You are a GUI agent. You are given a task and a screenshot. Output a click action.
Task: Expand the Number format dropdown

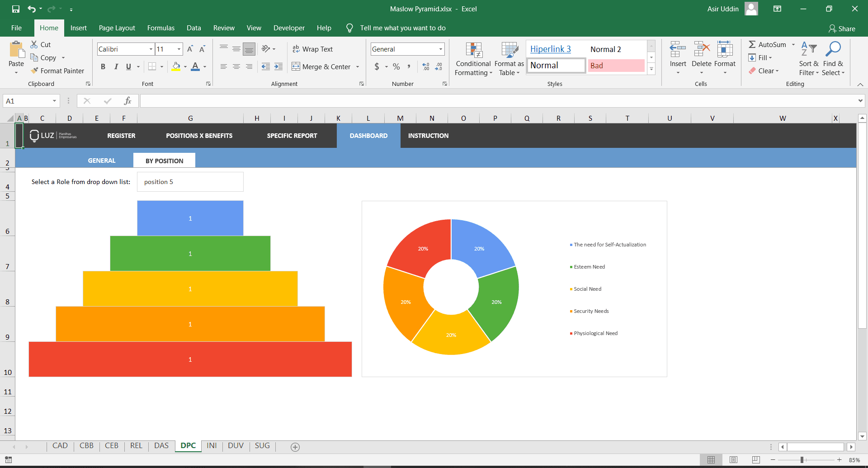pos(440,49)
